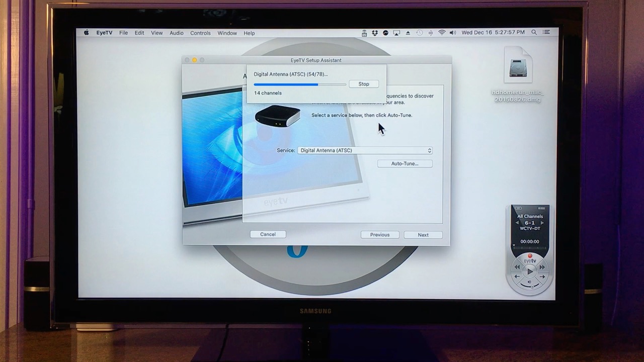The image size is (644, 362).
Task: Click previous channel arrow beside 6-1
Action: [x=517, y=223]
